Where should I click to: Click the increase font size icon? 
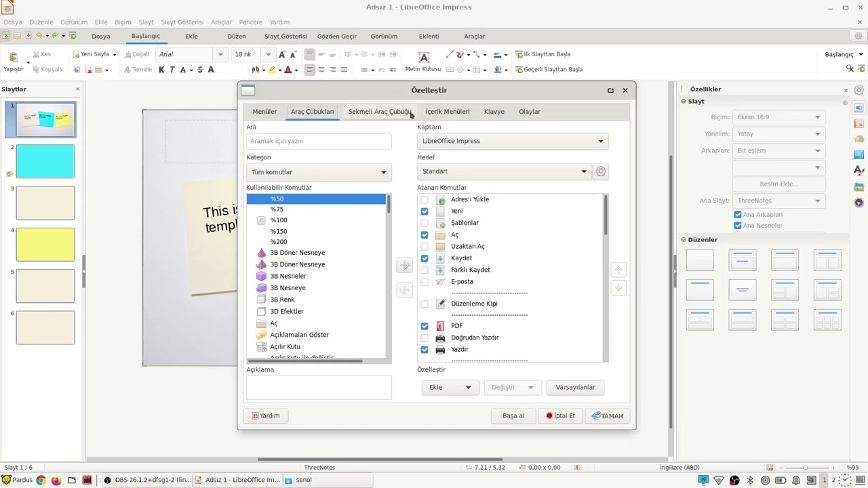[283, 54]
